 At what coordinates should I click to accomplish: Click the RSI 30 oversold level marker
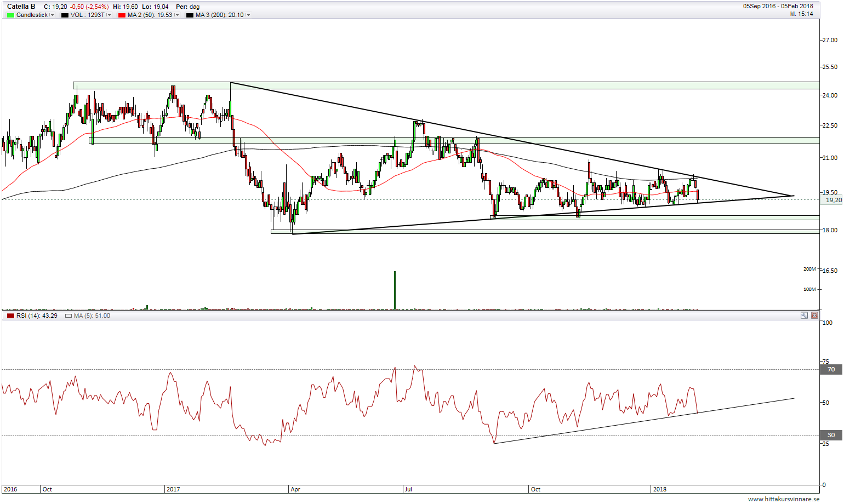pyautogui.click(x=831, y=436)
